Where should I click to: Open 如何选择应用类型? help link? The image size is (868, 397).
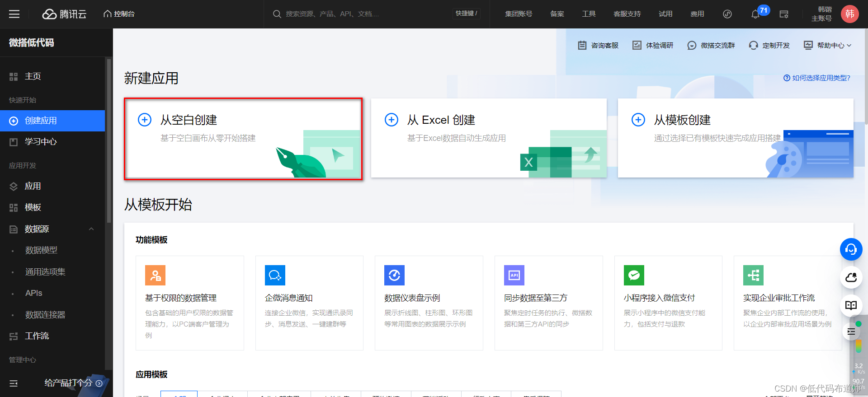pos(817,78)
